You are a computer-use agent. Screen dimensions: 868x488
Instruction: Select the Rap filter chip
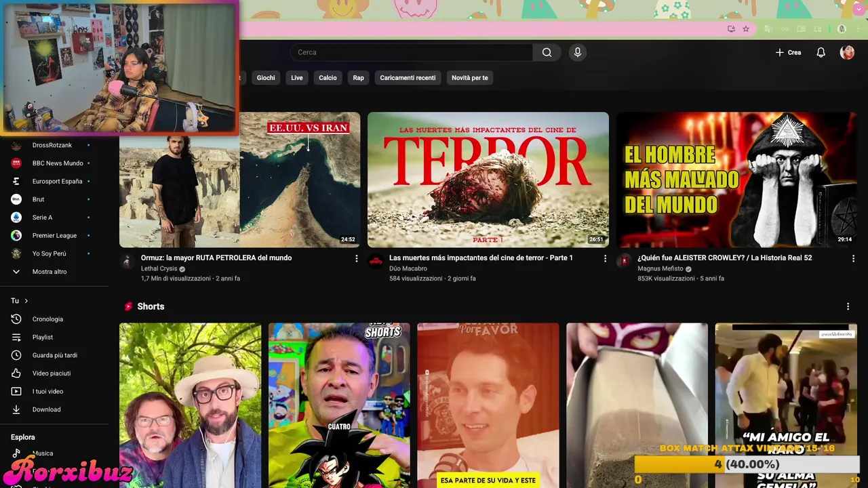point(358,78)
